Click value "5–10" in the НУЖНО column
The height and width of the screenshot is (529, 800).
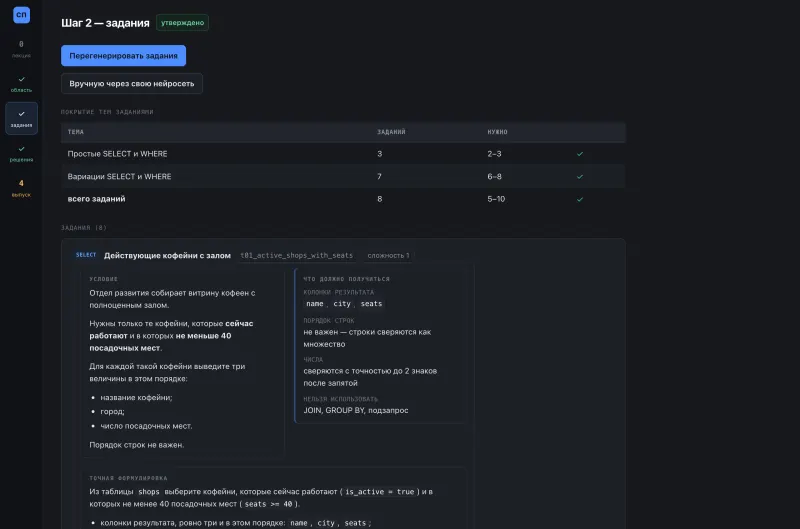(496, 199)
